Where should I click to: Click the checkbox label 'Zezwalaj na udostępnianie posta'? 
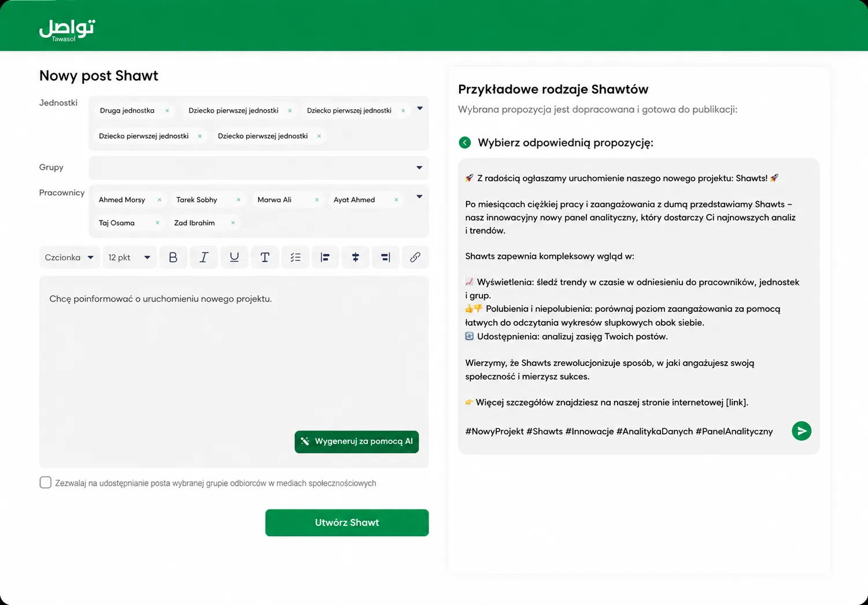(x=216, y=483)
